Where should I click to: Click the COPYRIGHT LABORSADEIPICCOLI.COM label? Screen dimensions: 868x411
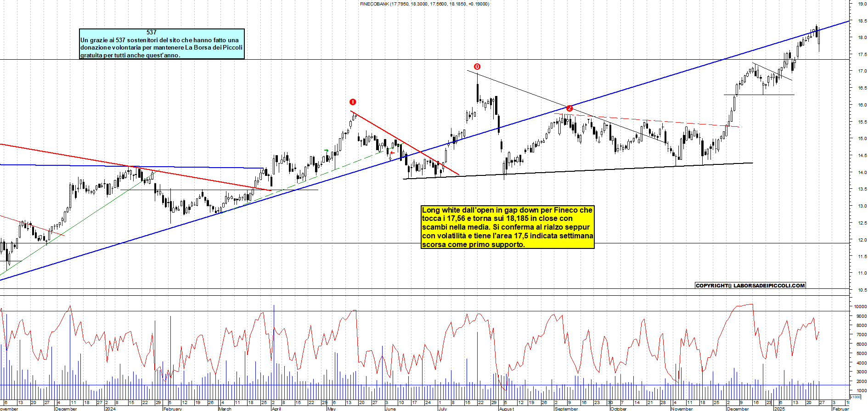(x=750, y=286)
